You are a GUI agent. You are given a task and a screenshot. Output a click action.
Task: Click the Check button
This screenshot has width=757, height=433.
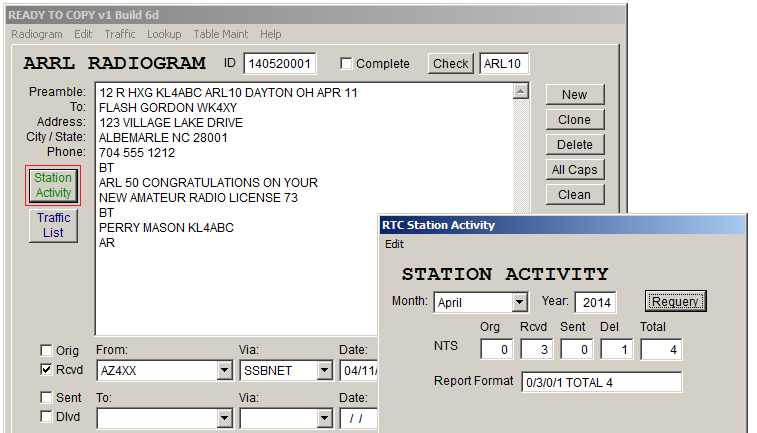click(x=450, y=64)
